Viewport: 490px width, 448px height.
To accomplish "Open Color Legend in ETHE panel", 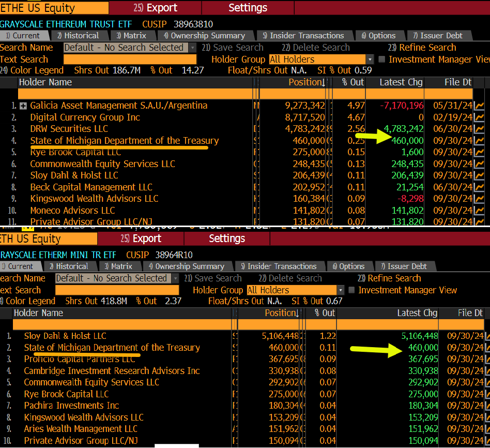I will tap(32, 70).
